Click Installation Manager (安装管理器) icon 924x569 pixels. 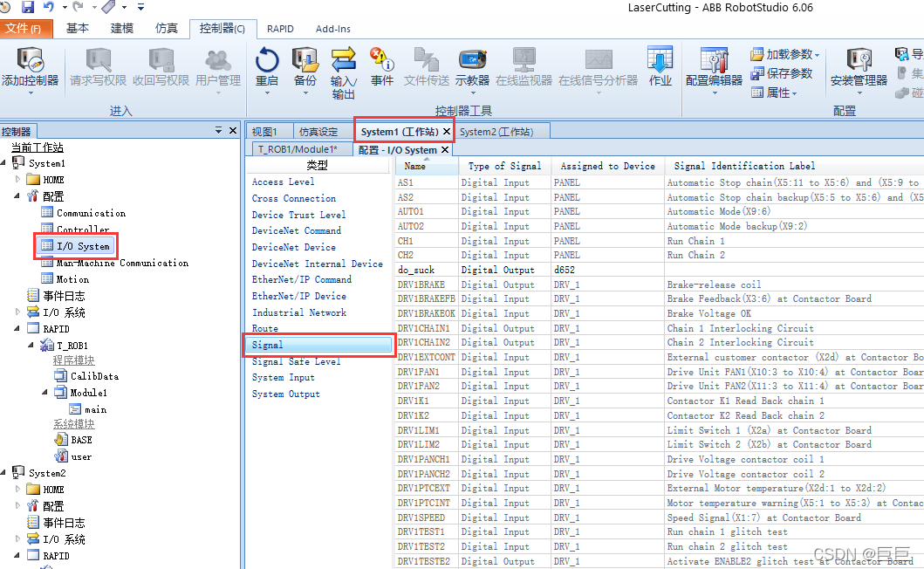click(859, 60)
